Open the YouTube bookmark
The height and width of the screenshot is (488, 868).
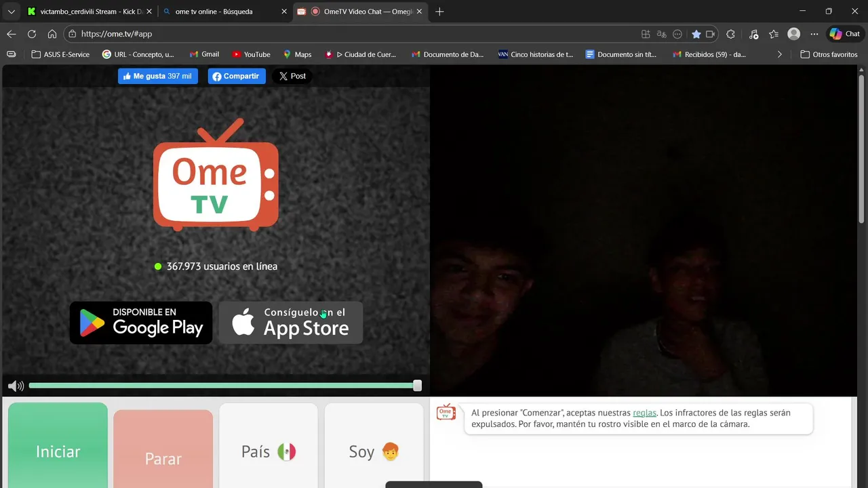pyautogui.click(x=251, y=54)
